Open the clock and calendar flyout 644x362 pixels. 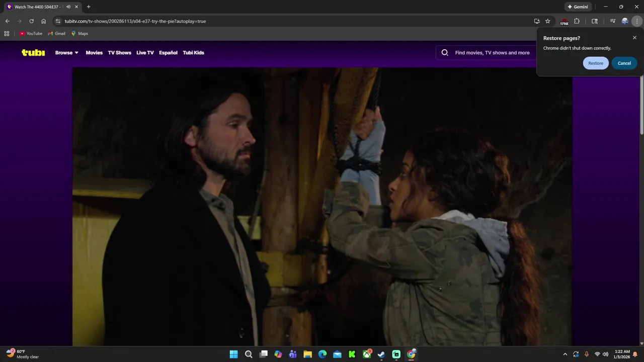(622, 354)
